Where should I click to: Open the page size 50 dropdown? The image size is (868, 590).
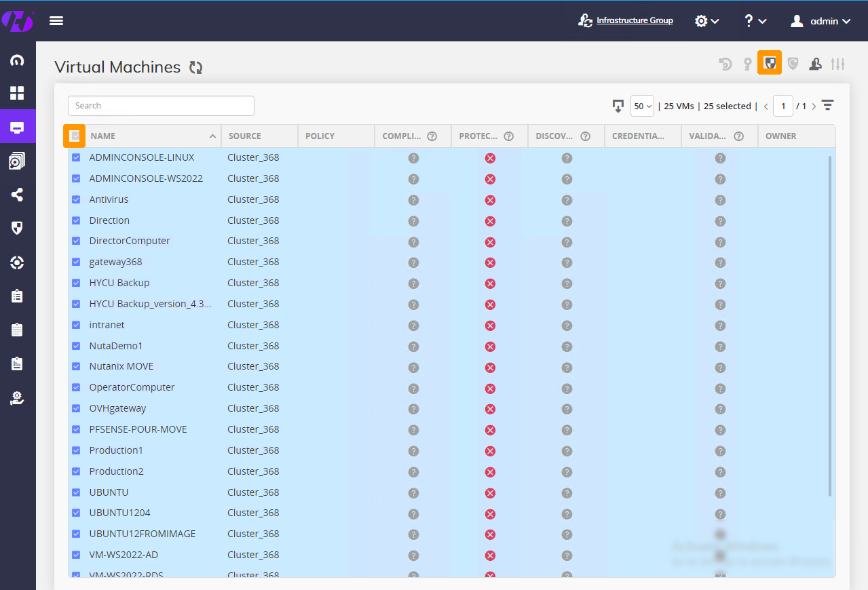[x=642, y=106]
